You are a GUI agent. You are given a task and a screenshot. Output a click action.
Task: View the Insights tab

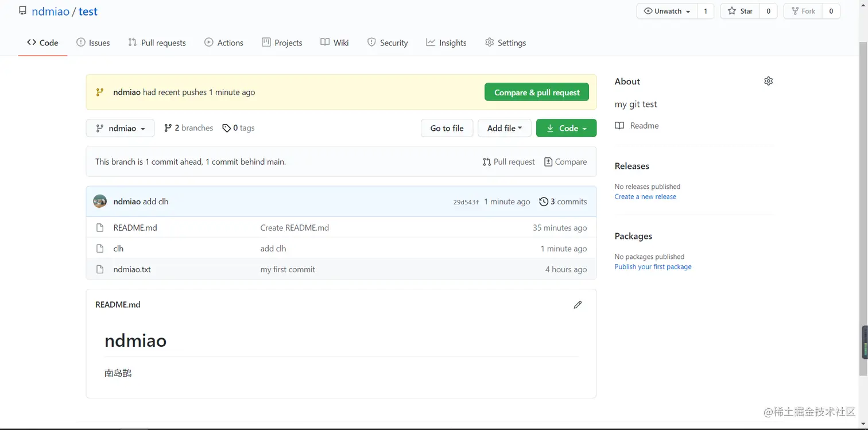(x=446, y=42)
